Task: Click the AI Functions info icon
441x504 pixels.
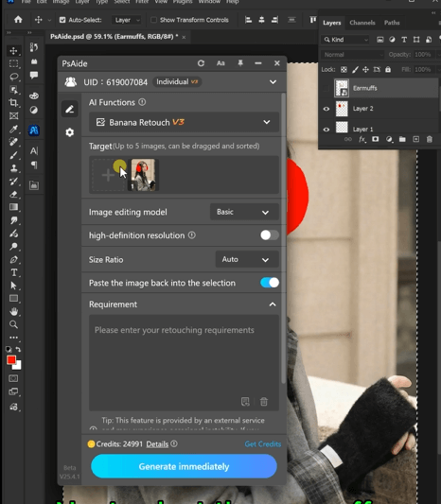Action: [x=142, y=102]
